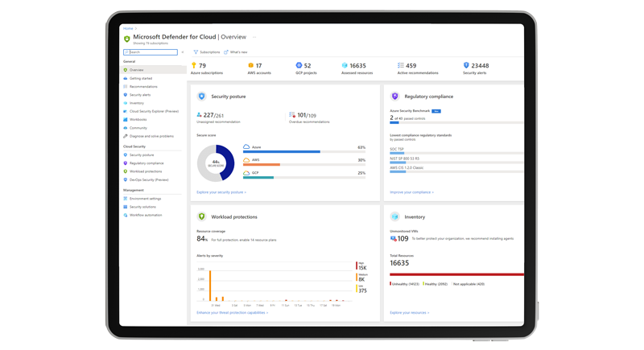The height and width of the screenshot is (350, 644).
Task: Click the Workload protections card icon
Action: (x=202, y=216)
